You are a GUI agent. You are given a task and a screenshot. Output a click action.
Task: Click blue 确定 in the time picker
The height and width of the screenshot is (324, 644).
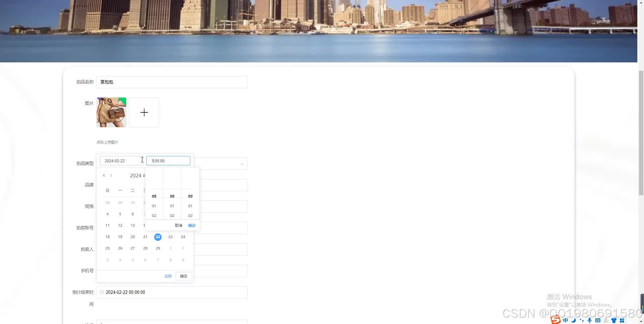[192, 225]
